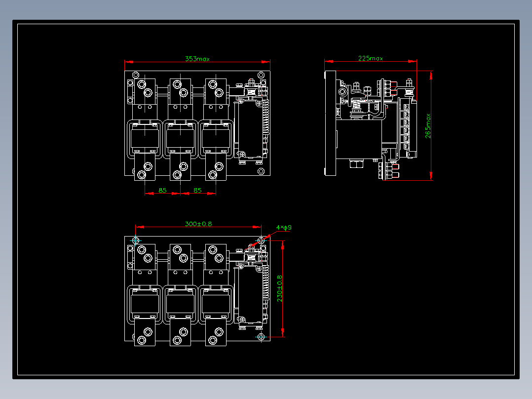Pick the vertical 265max height dimension text
Image resolution: width=532 pixels, height=399 pixels.
coord(428,125)
